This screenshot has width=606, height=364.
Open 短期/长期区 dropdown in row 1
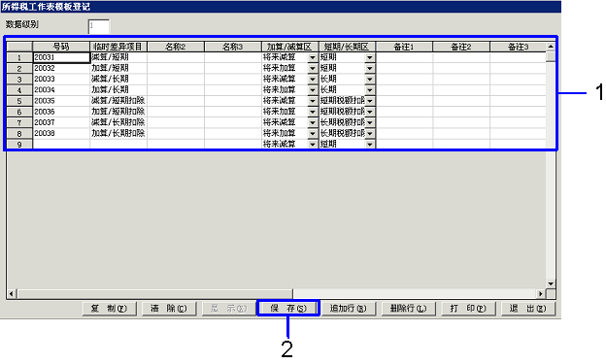370,57
